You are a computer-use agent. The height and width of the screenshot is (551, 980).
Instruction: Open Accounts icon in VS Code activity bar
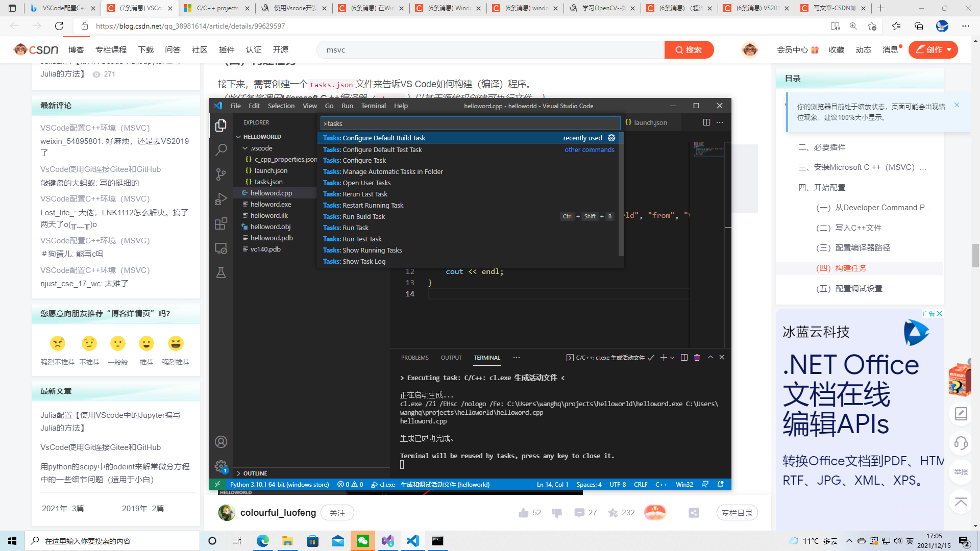[221, 442]
